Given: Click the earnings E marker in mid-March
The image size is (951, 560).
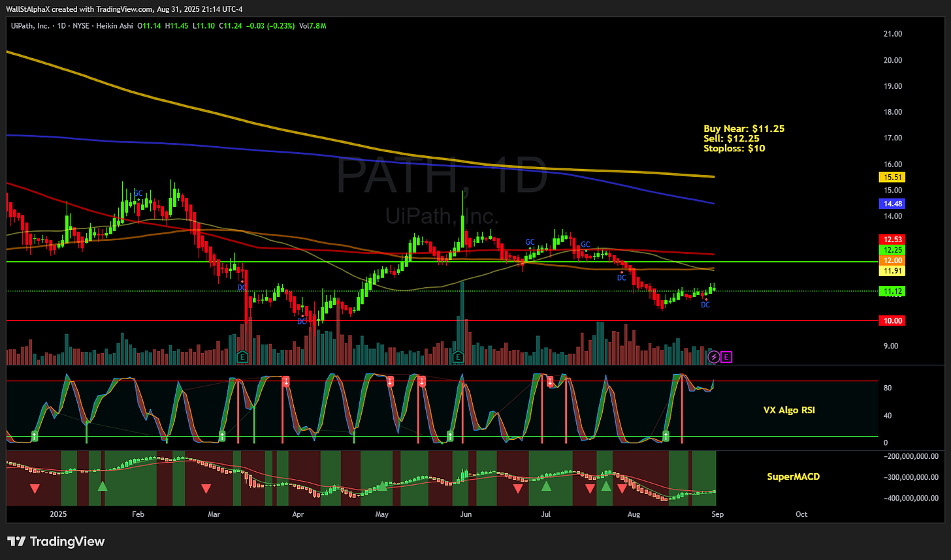Looking at the screenshot, I should 242,357.
